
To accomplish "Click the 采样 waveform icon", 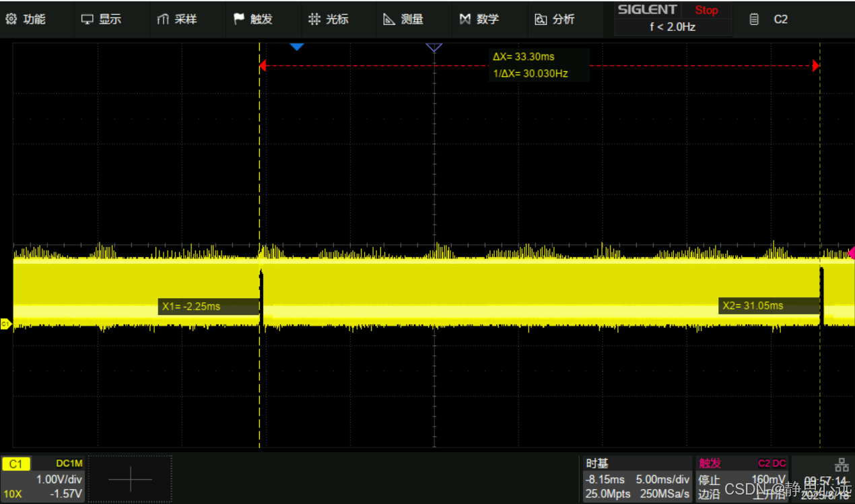I will [x=163, y=20].
